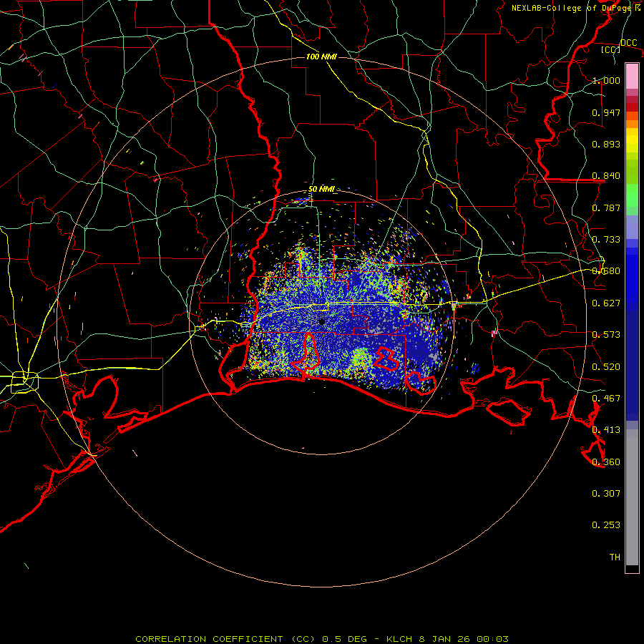644x644 pixels.
Task: Click the 0.307 color scale value
Action: pos(606,494)
